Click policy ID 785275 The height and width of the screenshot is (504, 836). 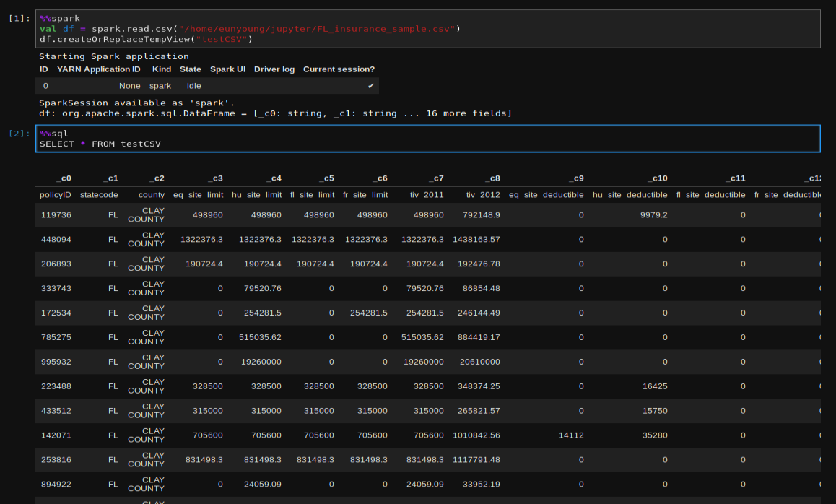click(x=56, y=338)
